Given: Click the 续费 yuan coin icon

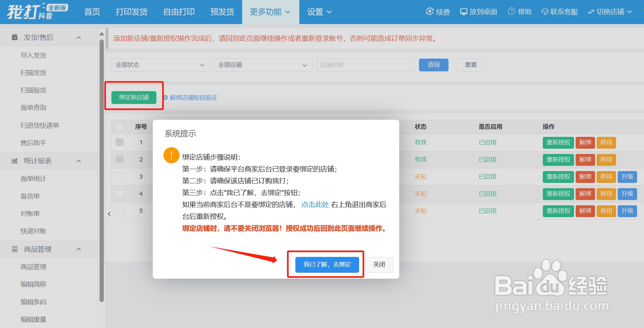Looking at the screenshot, I should coord(429,12).
